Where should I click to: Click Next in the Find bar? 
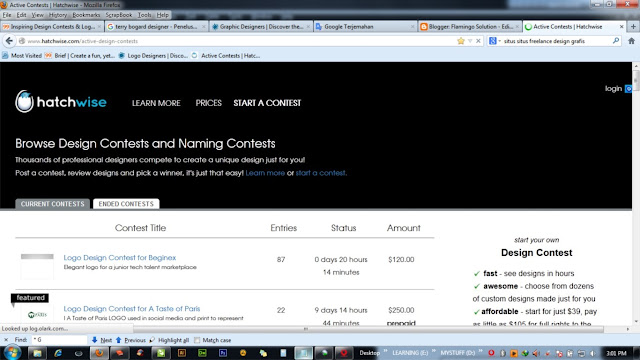pos(102,340)
